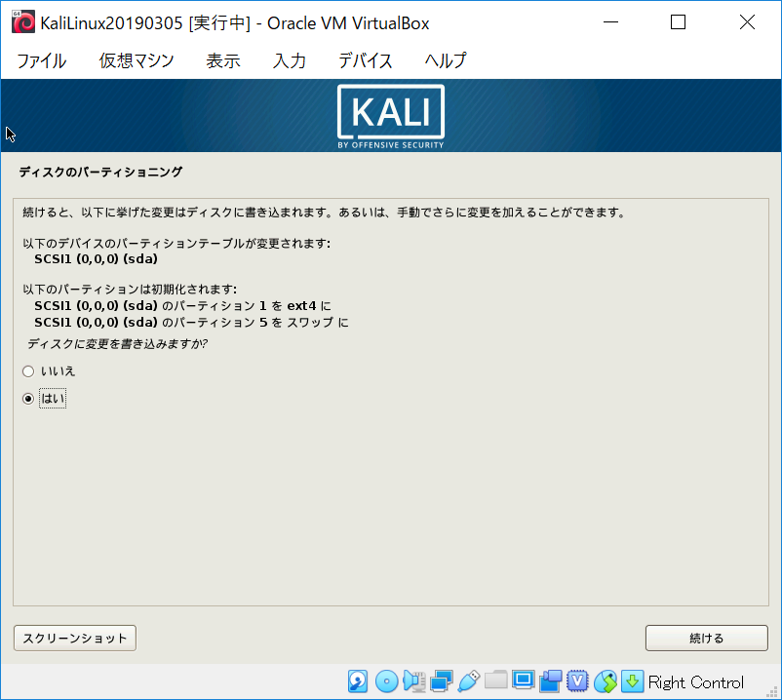The height and width of the screenshot is (700, 782).
Task: Click the window resize grip corner
Action: (772, 691)
